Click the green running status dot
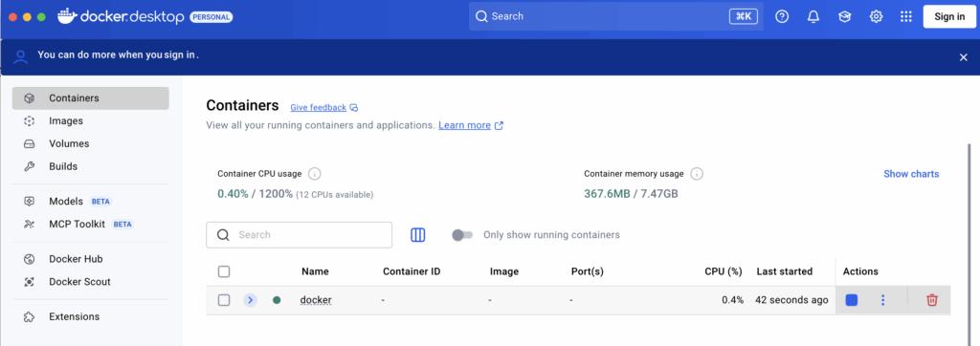Viewport: 980px width, 346px height. point(277,300)
